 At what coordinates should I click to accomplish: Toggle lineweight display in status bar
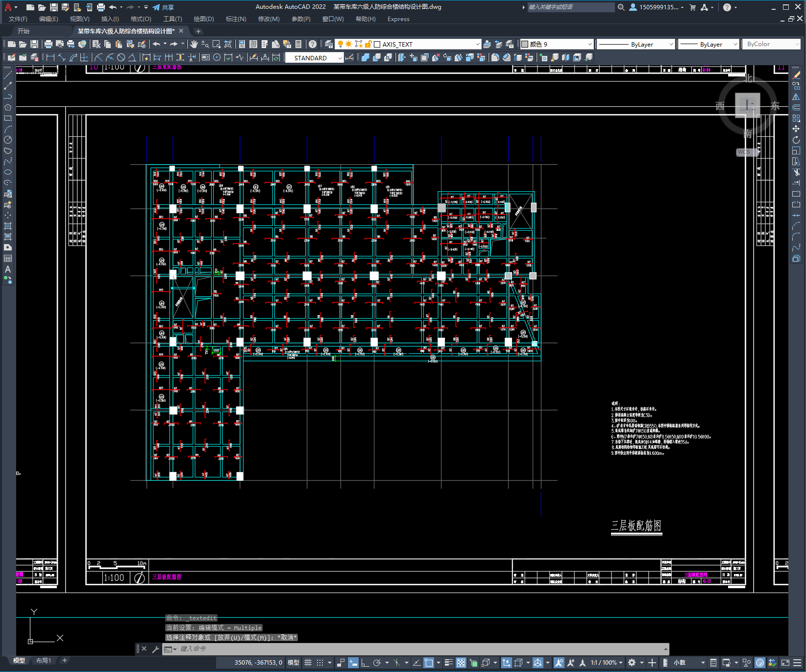point(448,663)
